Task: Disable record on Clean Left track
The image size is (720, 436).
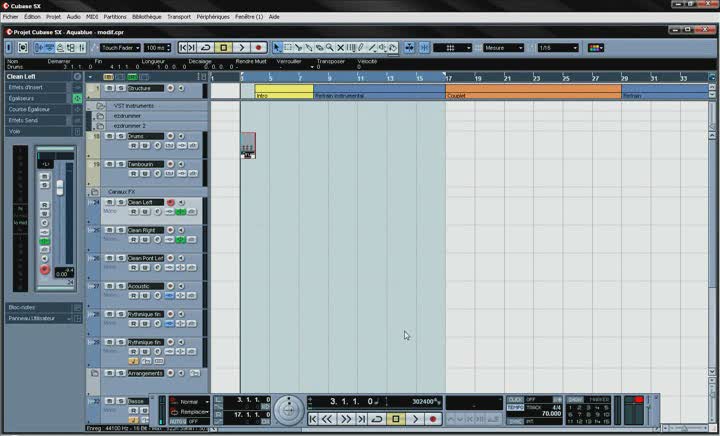Action: point(170,202)
